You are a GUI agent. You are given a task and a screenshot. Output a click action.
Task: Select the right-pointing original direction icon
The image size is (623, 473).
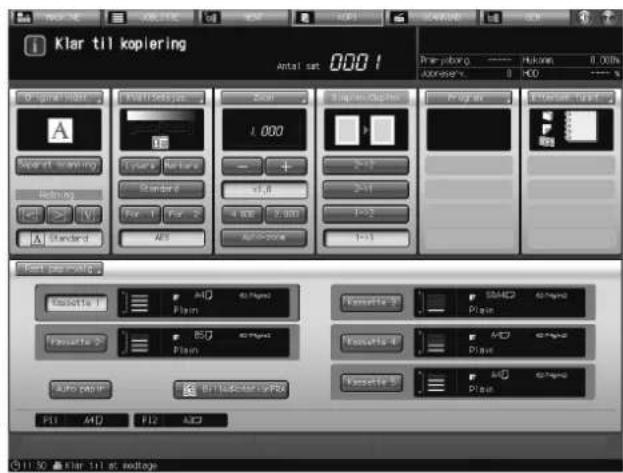tap(60, 215)
